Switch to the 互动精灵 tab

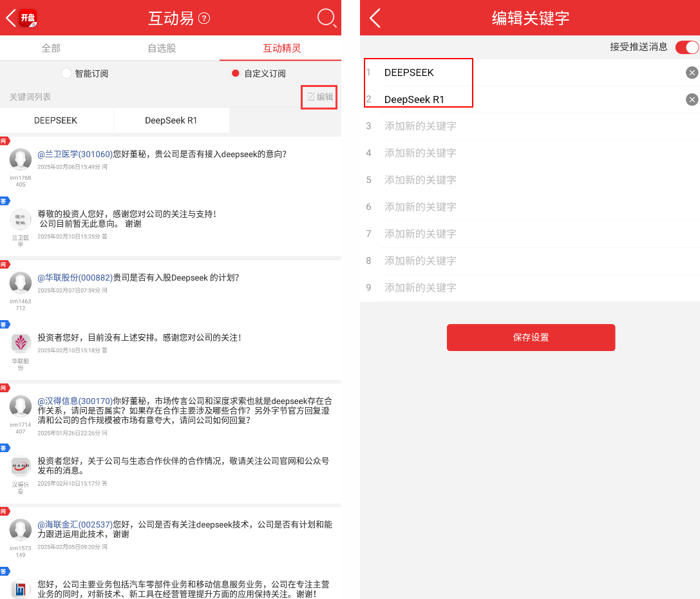coord(281,48)
